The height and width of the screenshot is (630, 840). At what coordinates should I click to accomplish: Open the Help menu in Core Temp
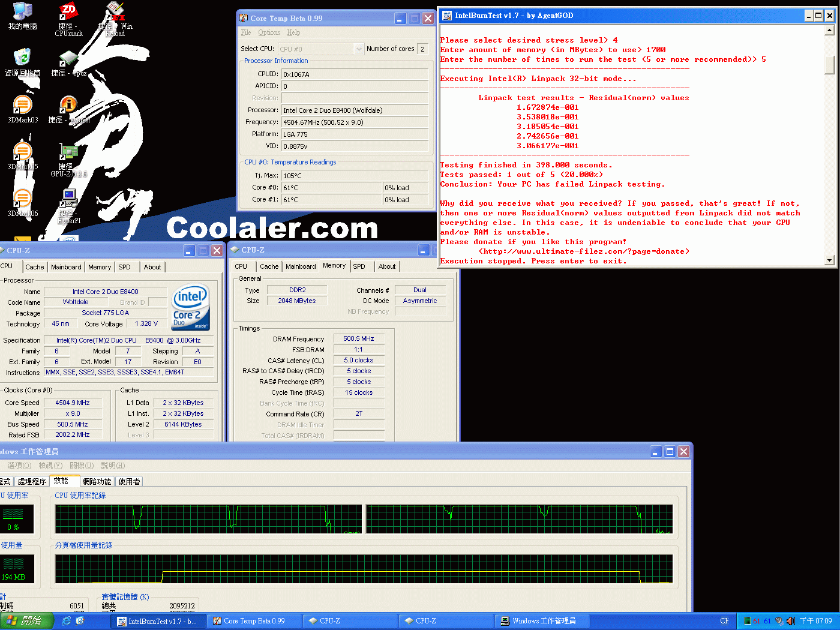coord(293,32)
